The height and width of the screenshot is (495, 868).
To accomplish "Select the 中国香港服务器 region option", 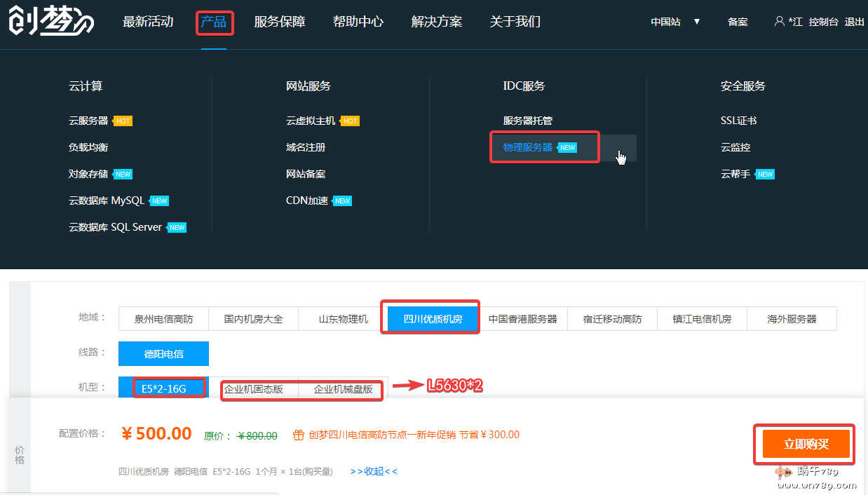I will click(x=522, y=319).
